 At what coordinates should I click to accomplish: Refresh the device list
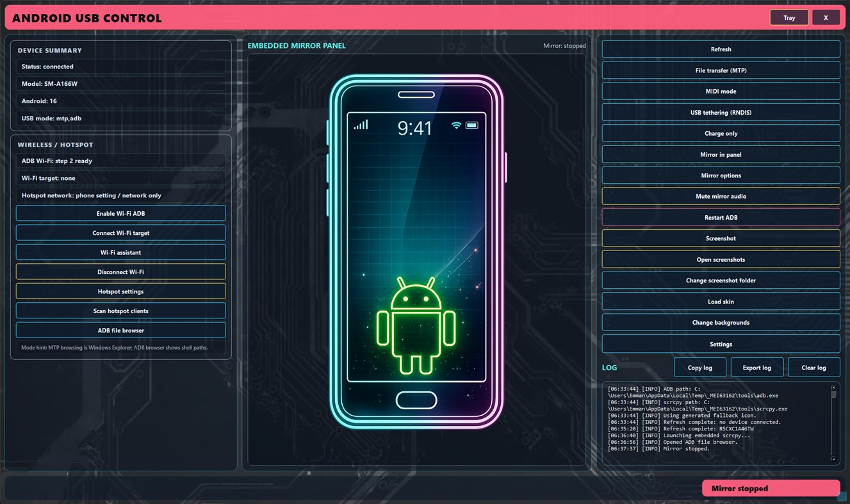point(721,49)
